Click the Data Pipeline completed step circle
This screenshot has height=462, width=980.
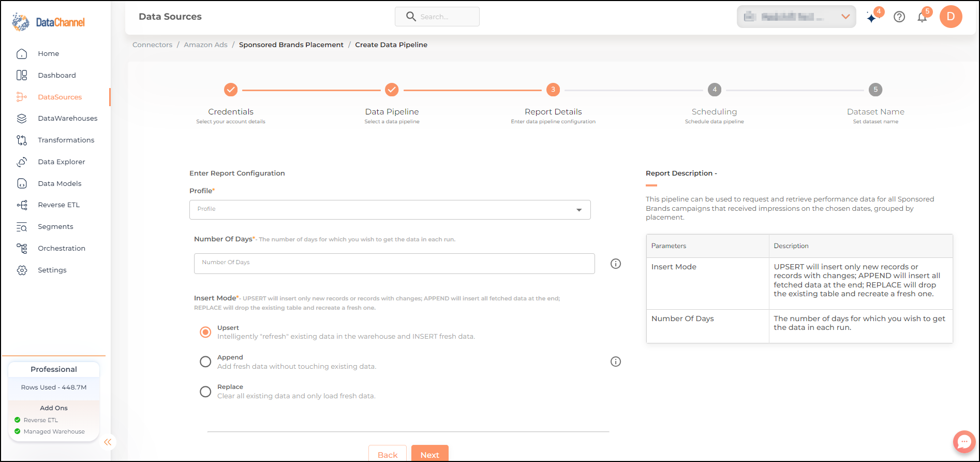(392, 90)
